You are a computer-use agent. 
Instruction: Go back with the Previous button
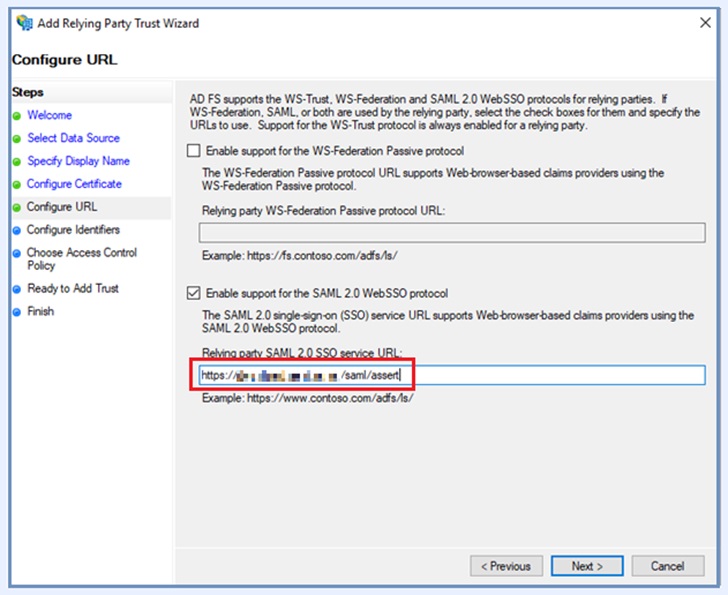(506, 566)
